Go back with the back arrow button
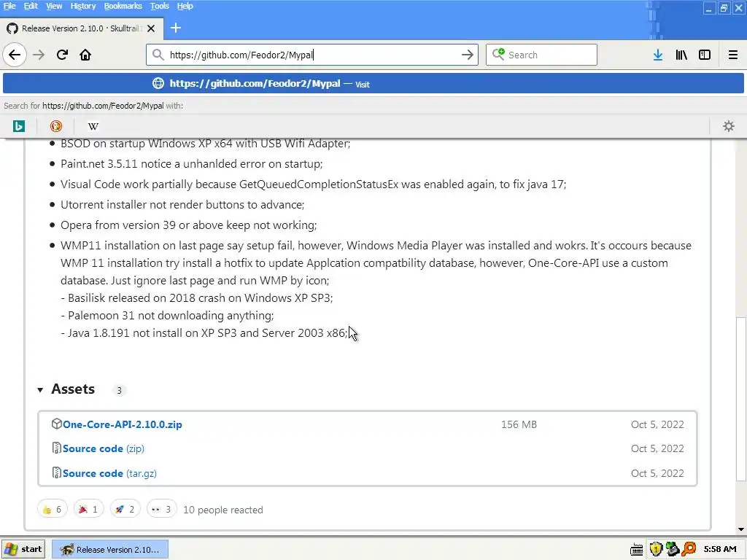 pos(15,55)
